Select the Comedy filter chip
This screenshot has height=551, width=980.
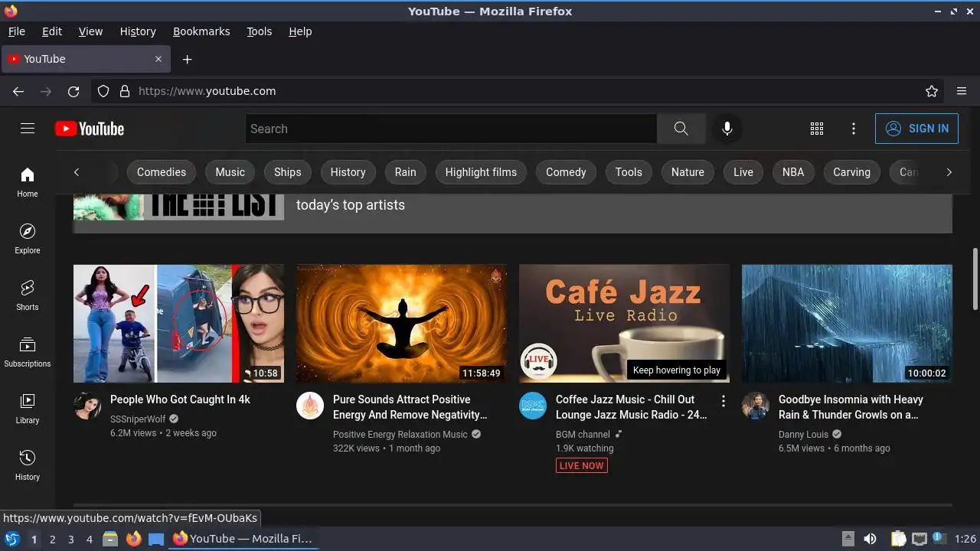(x=566, y=172)
